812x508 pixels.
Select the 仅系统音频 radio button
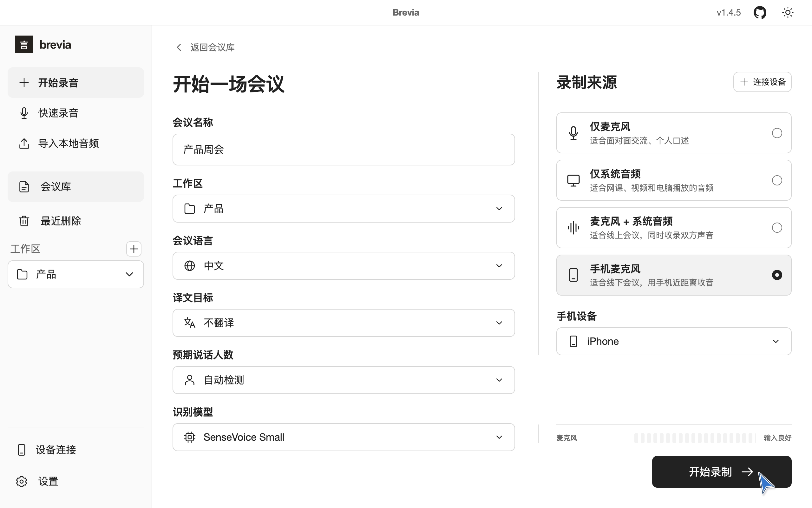777,180
